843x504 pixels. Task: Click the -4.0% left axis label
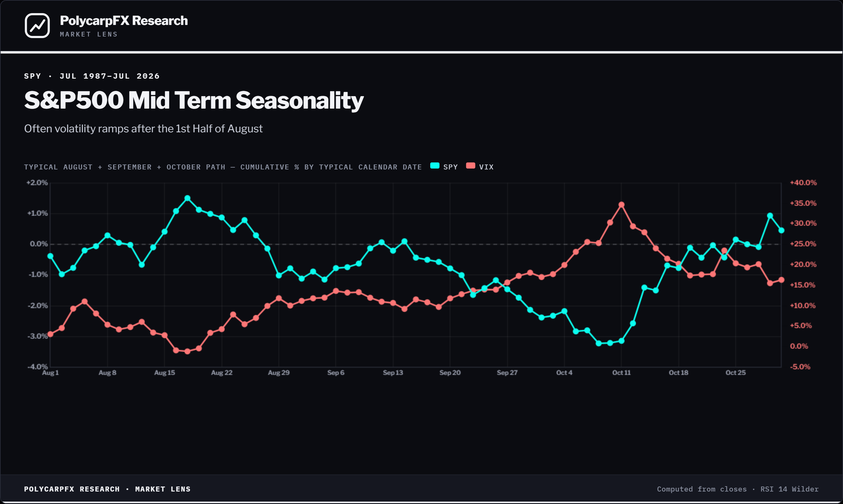(x=38, y=367)
